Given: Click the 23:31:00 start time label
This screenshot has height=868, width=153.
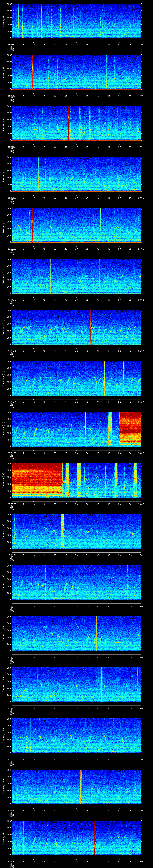Looking at the screenshot, I should point(12,810).
